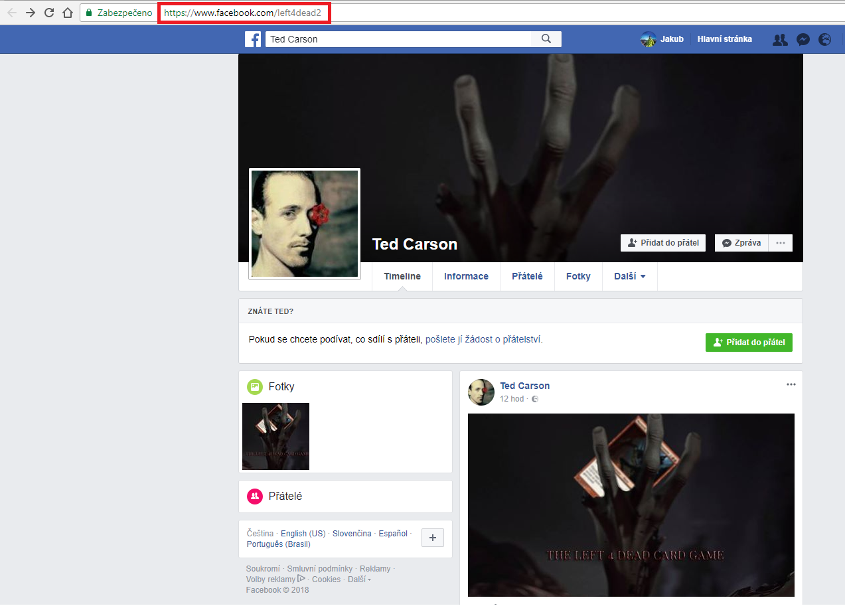Open the Left 4 Dead card game photo thumbnail
The image size is (845, 616).
pos(275,436)
